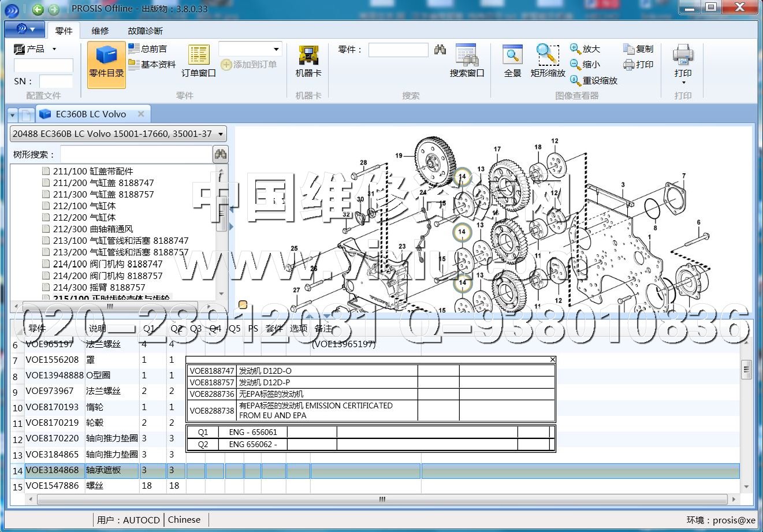Viewport: 763px width, 532px height.
Task: Expand the 打印 print dropdown arrow
Action: coord(683,83)
